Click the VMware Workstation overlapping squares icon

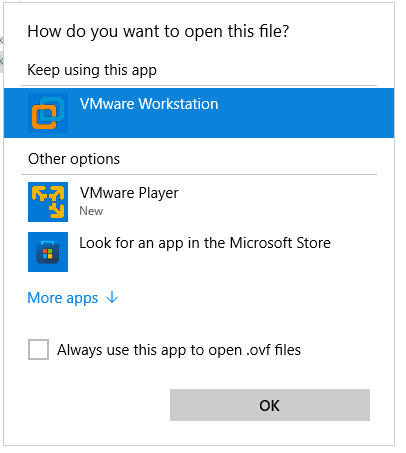pyautogui.click(x=48, y=113)
